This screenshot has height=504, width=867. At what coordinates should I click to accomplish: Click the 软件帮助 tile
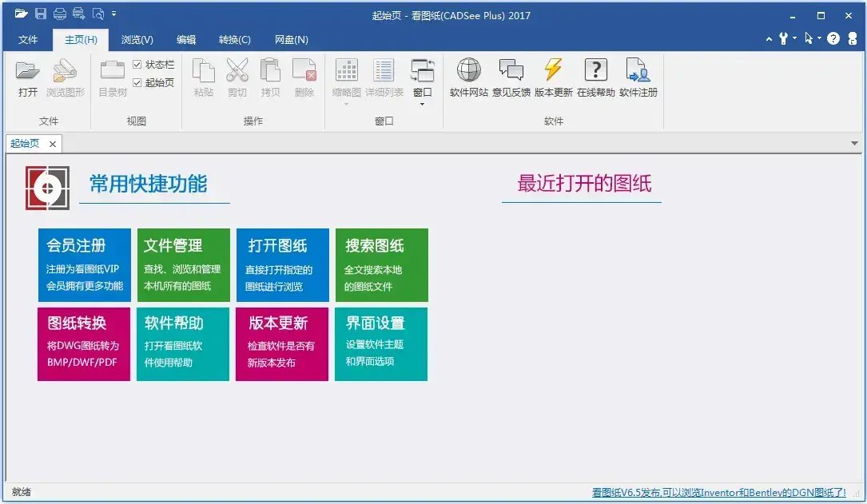point(183,343)
